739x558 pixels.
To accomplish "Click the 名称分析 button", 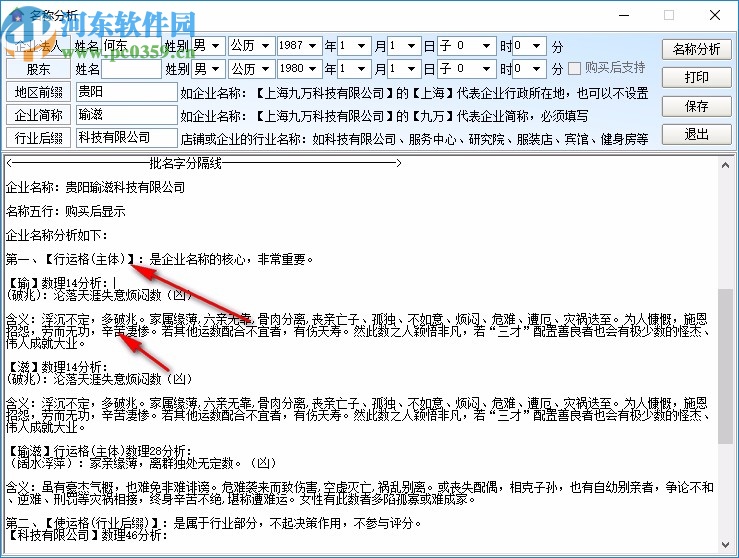I will pos(696,49).
